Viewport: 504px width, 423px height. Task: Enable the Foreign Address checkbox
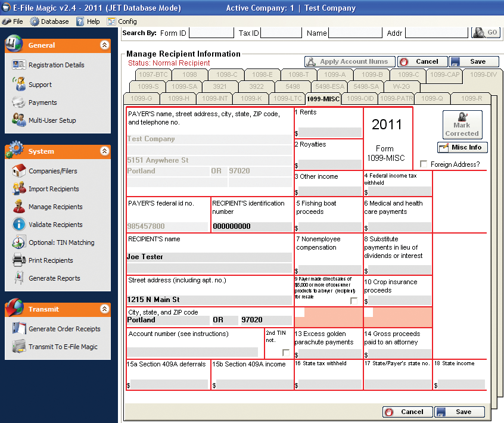(423, 164)
